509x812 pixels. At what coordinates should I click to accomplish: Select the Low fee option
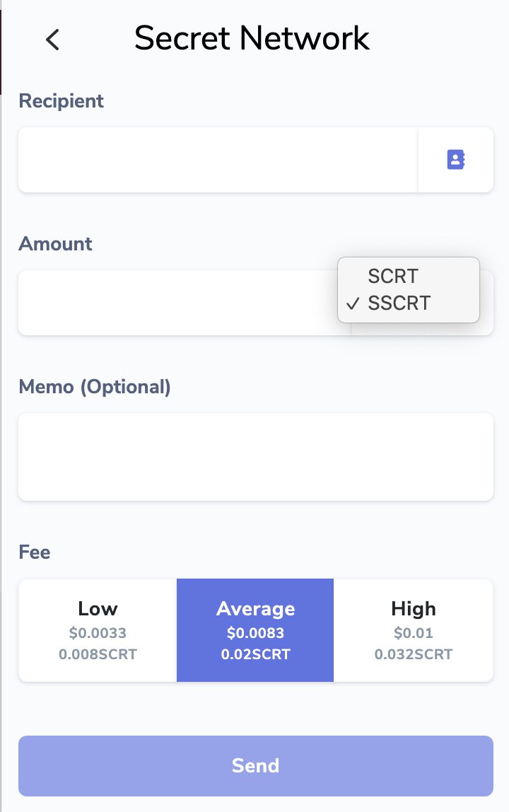click(x=98, y=630)
